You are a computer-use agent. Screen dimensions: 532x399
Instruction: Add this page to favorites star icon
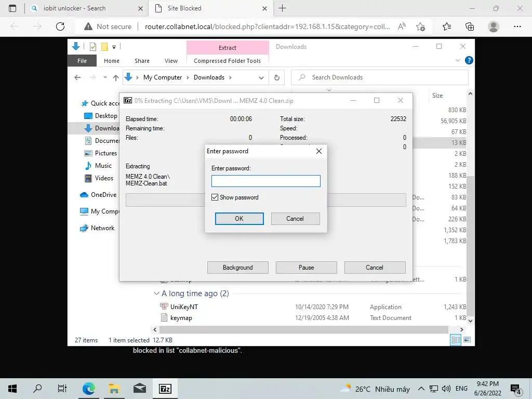(x=421, y=26)
